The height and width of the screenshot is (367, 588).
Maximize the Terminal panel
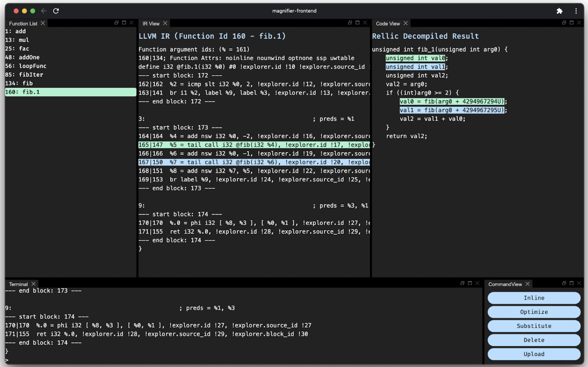click(x=470, y=283)
